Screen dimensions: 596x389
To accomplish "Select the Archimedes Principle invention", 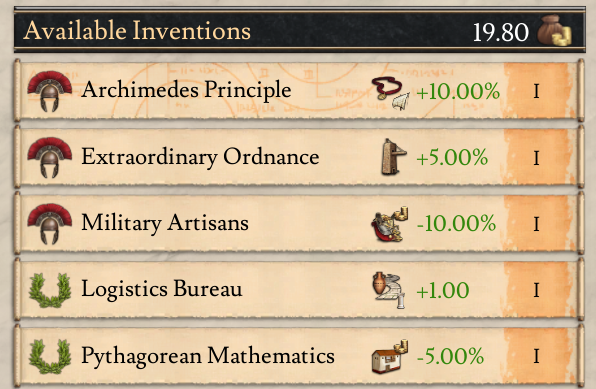I will pos(299,91).
